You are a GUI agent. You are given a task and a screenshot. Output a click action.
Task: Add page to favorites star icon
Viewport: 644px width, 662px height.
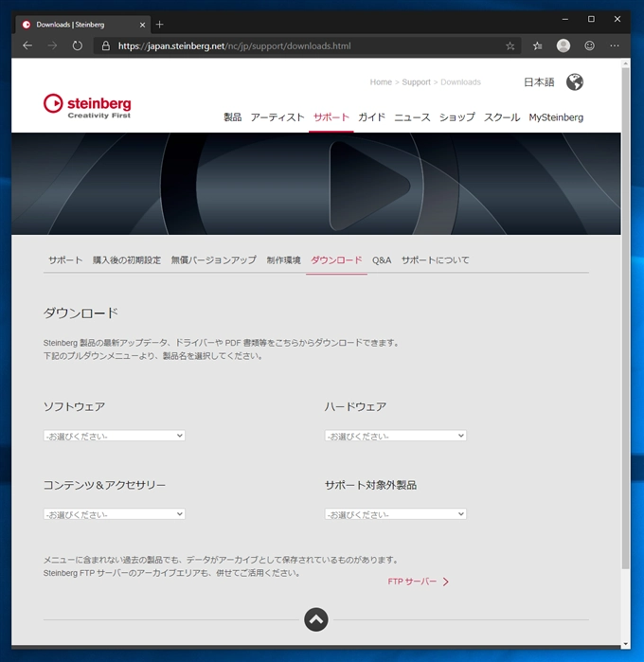tap(510, 45)
